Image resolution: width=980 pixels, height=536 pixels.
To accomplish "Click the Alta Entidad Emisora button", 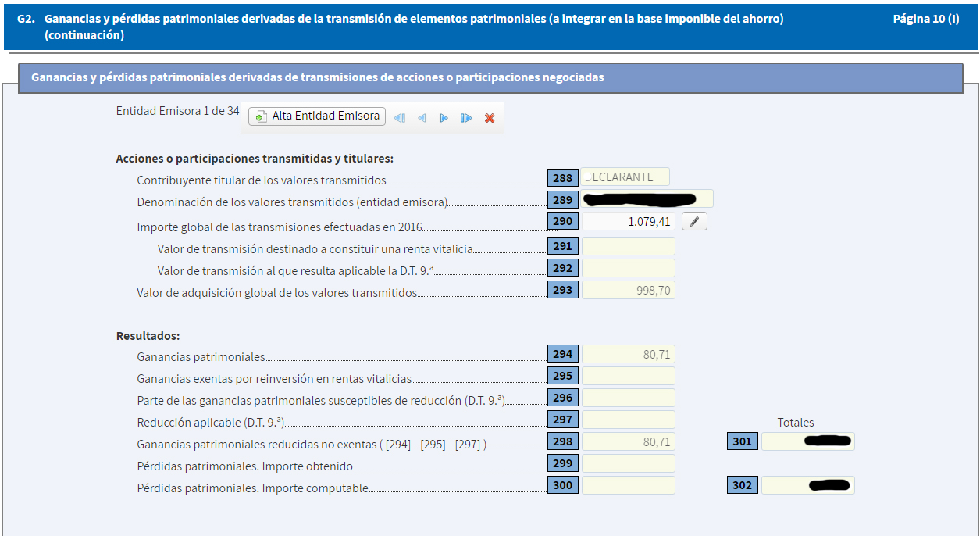I will point(317,116).
